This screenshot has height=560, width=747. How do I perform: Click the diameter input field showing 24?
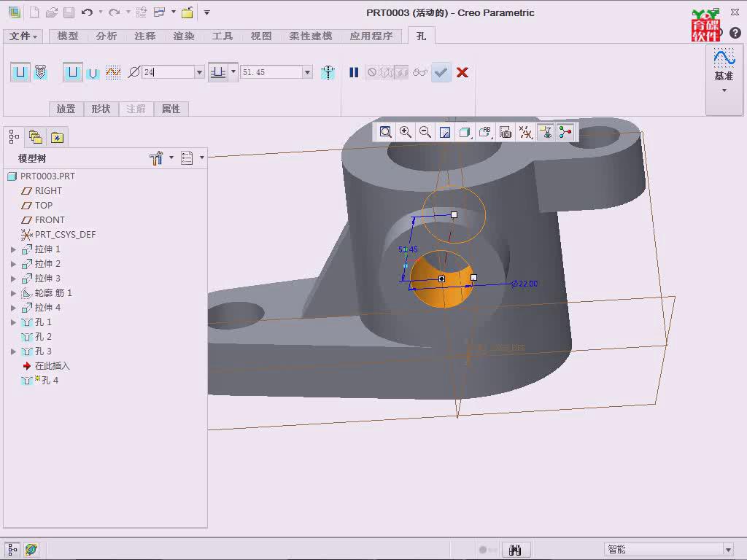coord(168,72)
